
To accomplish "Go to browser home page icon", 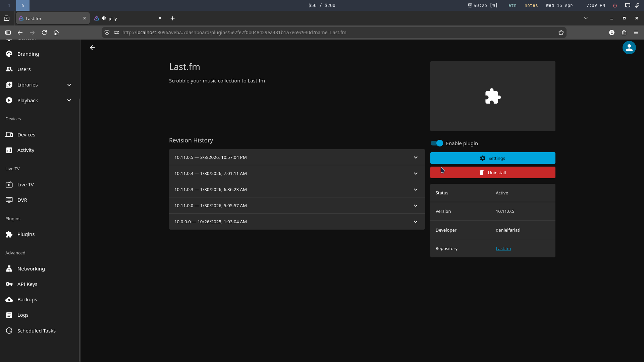I will click(56, 33).
